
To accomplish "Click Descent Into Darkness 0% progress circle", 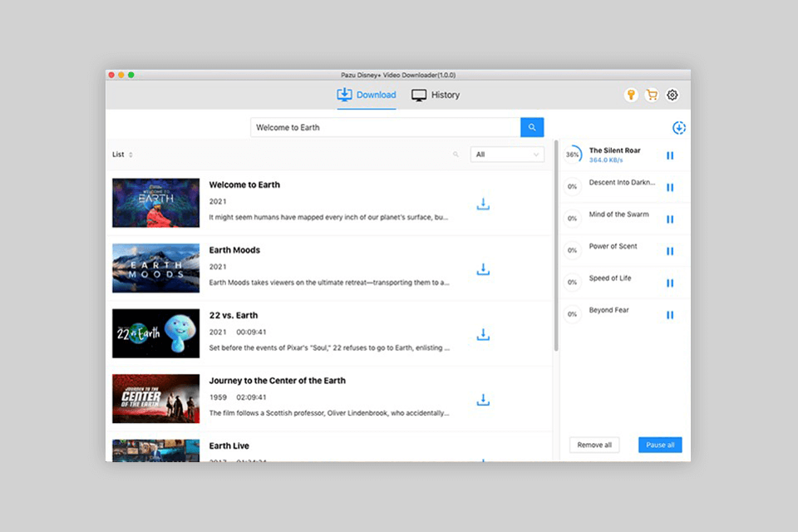I will tap(573, 187).
